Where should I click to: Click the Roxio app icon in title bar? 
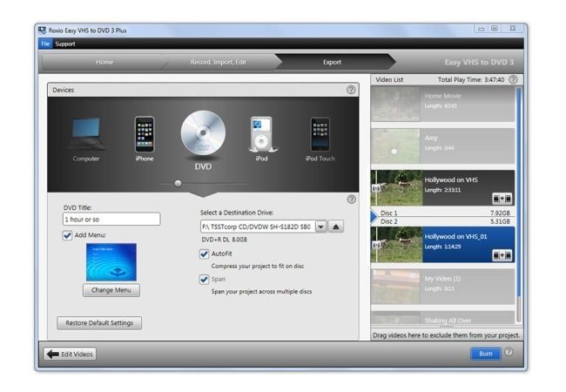click(x=43, y=30)
